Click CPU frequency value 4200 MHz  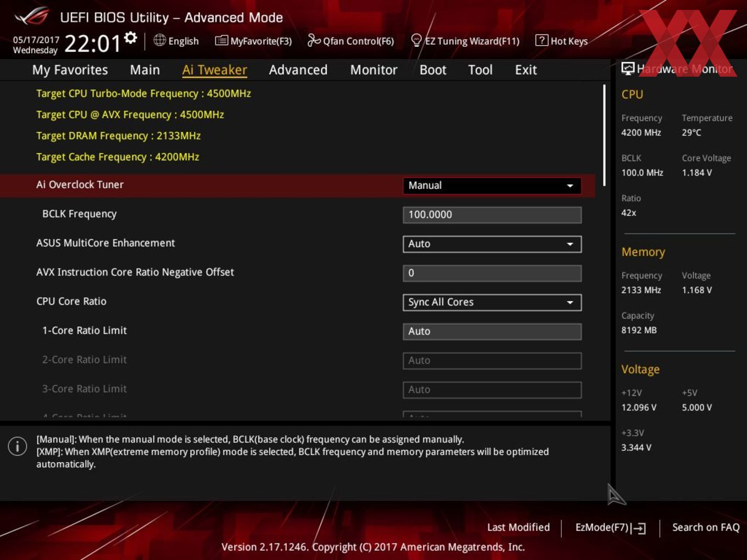tap(641, 132)
